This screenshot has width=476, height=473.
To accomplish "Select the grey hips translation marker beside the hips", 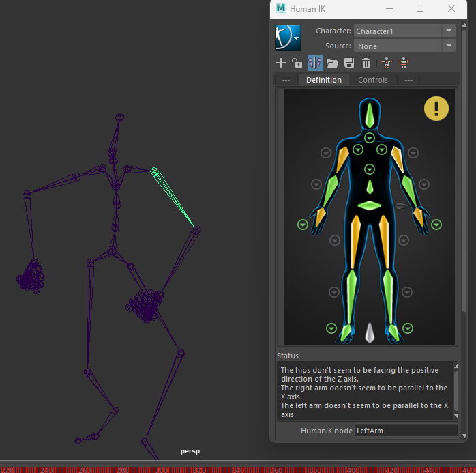I will pyautogui.click(x=401, y=205).
